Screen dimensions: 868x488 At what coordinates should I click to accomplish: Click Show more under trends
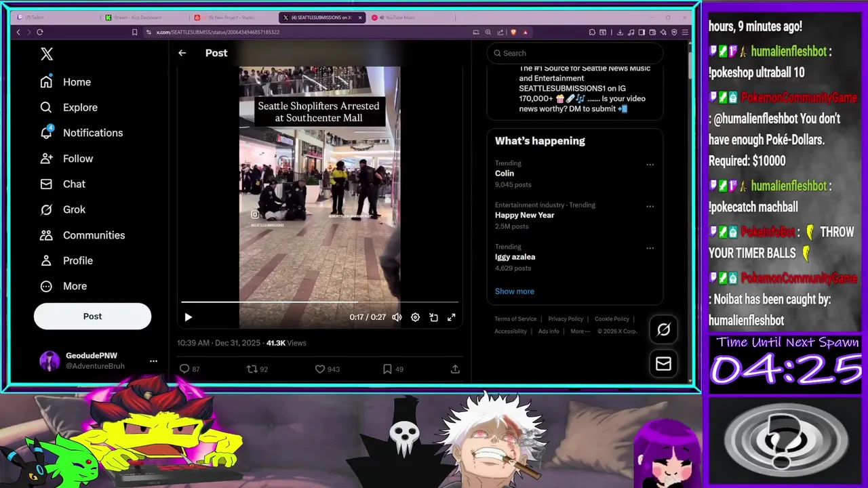tap(514, 291)
